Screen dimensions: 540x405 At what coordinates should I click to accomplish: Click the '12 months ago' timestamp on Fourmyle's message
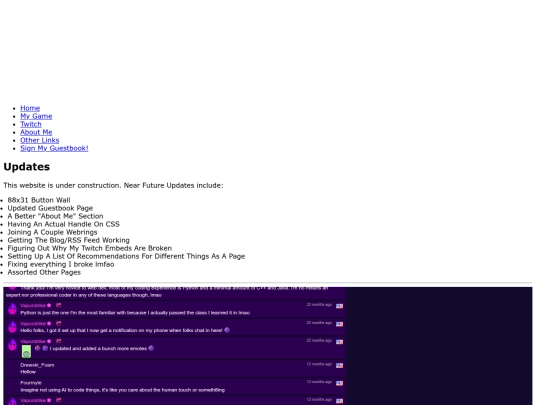[319, 382]
